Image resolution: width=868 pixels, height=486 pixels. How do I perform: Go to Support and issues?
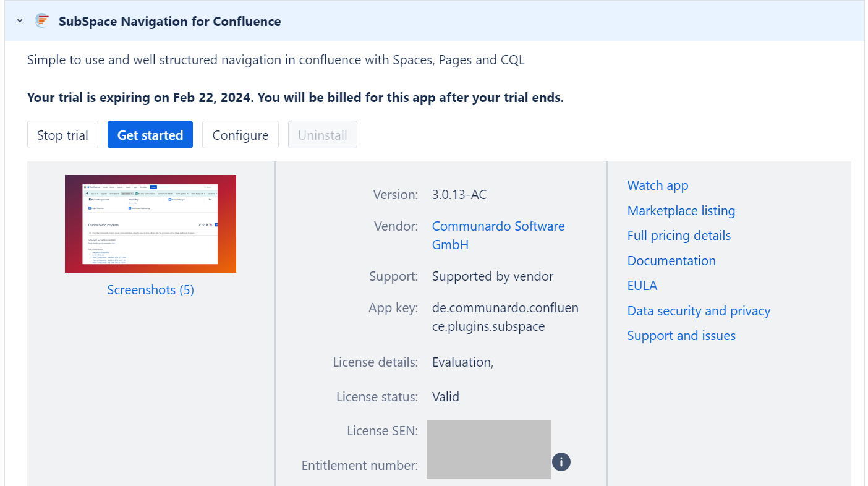[681, 336]
